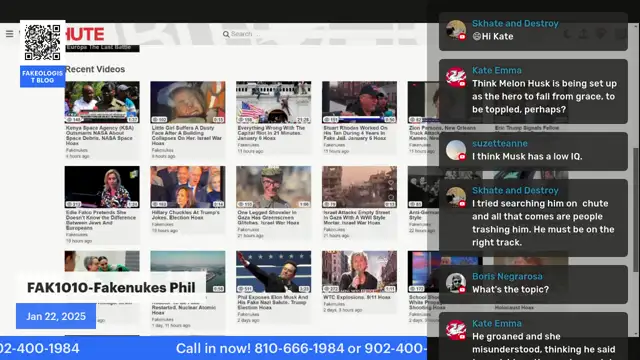Click Kenya Space Agency video title
The width and height of the screenshot is (640, 360).
(100, 136)
